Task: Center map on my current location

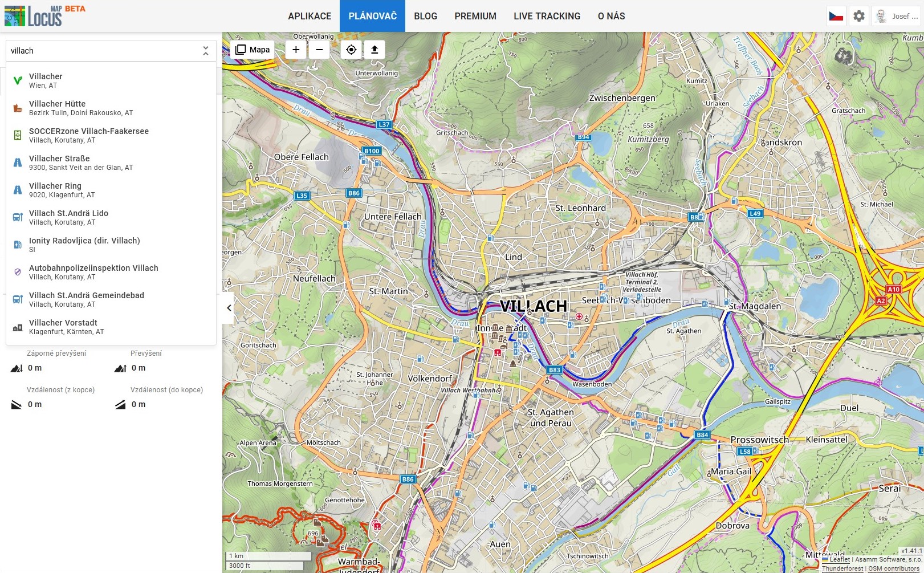Action: point(351,50)
